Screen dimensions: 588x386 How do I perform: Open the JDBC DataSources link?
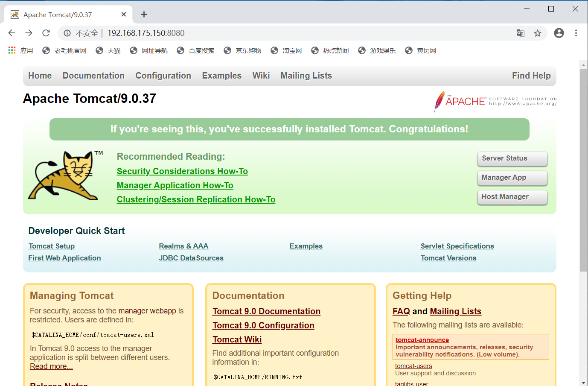pos(191,258)
